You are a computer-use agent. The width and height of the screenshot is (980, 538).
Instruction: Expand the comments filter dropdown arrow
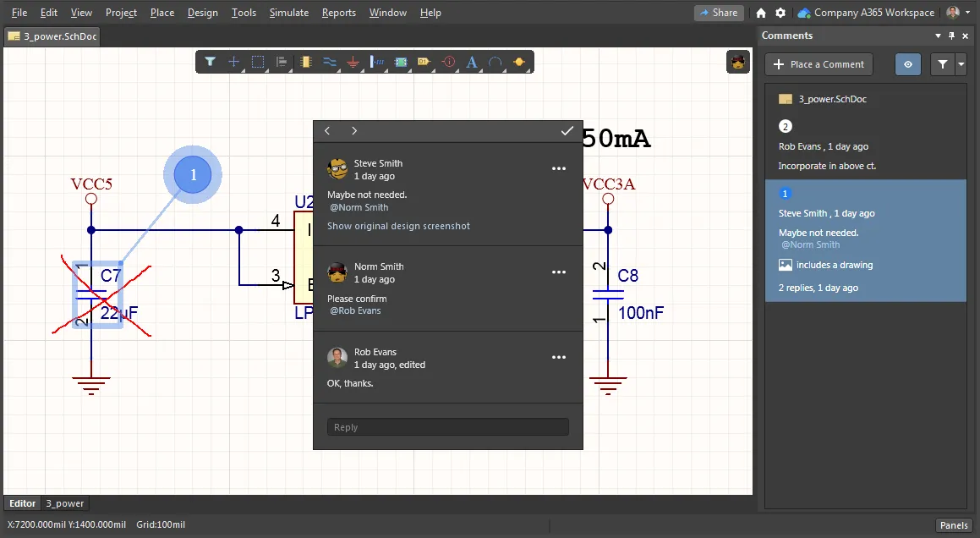(961, 64)
